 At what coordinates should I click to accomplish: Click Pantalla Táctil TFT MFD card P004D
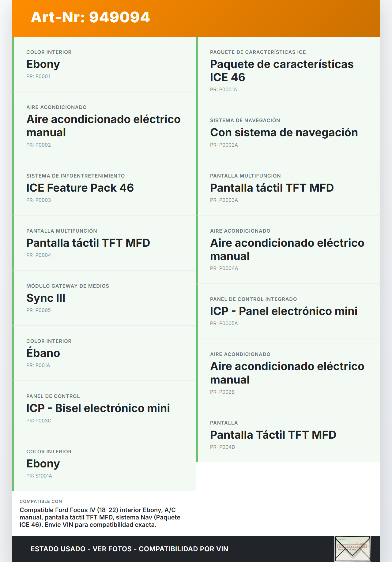click(x=288, y=435)
